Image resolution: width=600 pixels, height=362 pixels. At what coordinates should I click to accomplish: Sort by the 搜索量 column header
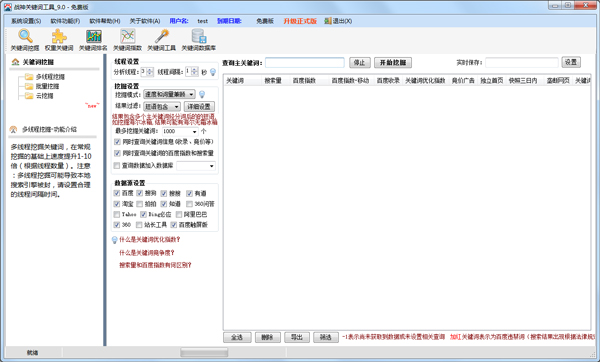coord(273,80)
